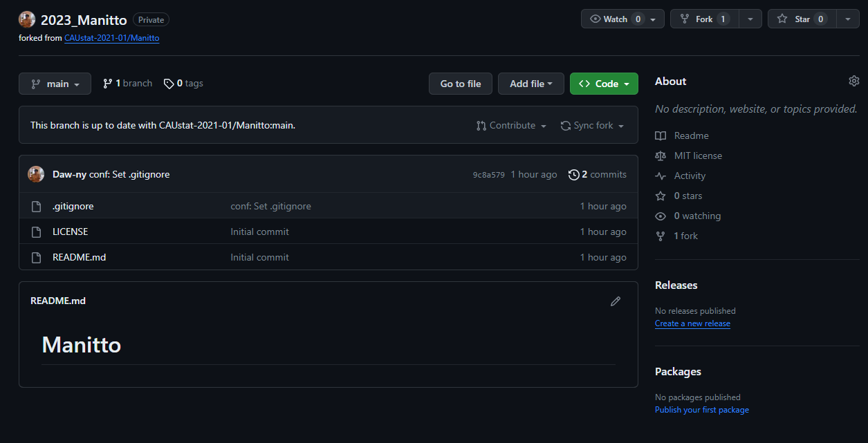Open Initial commit message in LICENSE row

click(x=259, y=232)
